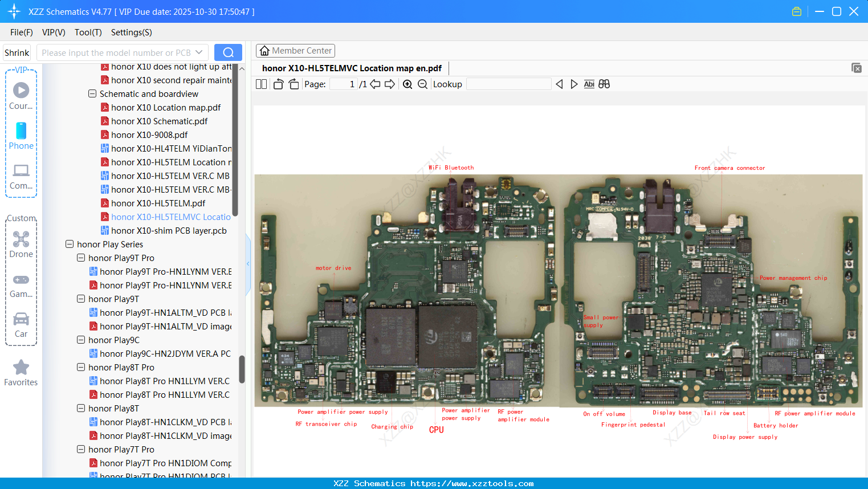The height and width of the screenshot is (489, 868).
Task: Find previous lookup result triangle
Action: click(x=559, y=84)
